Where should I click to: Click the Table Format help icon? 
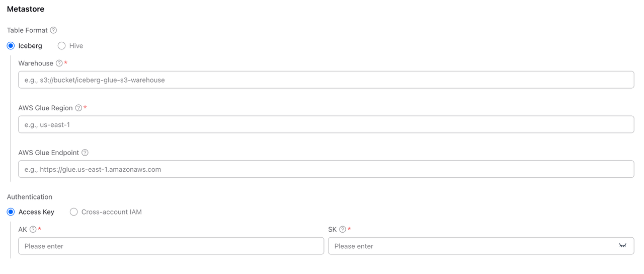click(x=53, y=30)
